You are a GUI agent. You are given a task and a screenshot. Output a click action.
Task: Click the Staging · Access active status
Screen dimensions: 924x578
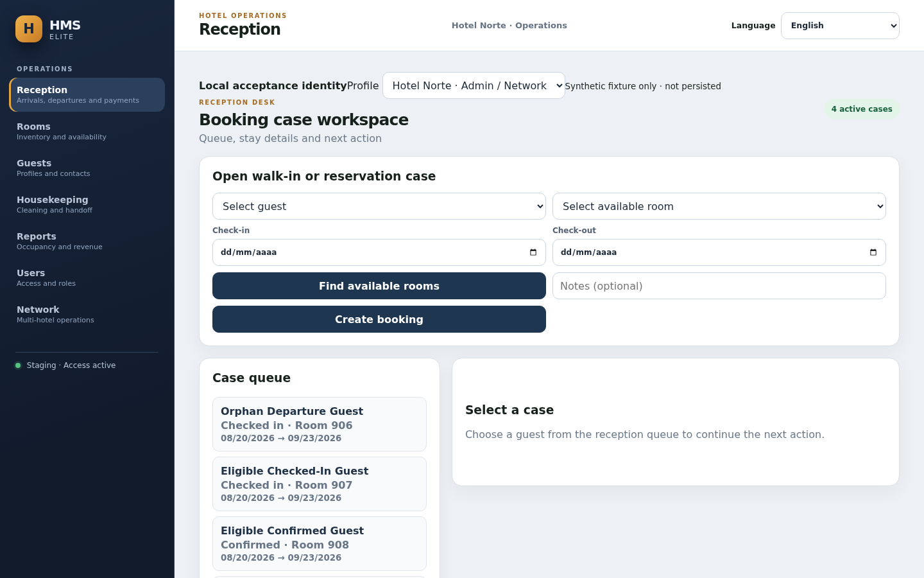[x=65, y=365]
